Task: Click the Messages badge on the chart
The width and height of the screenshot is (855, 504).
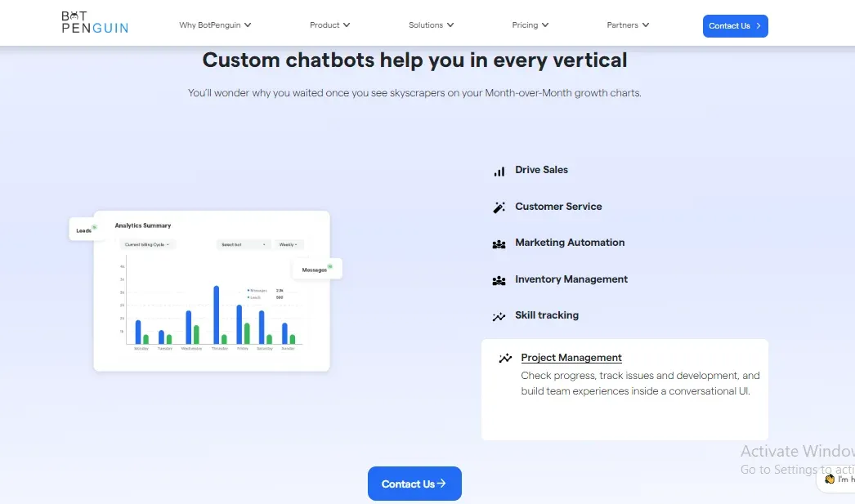Action: [x=317, y=270]
